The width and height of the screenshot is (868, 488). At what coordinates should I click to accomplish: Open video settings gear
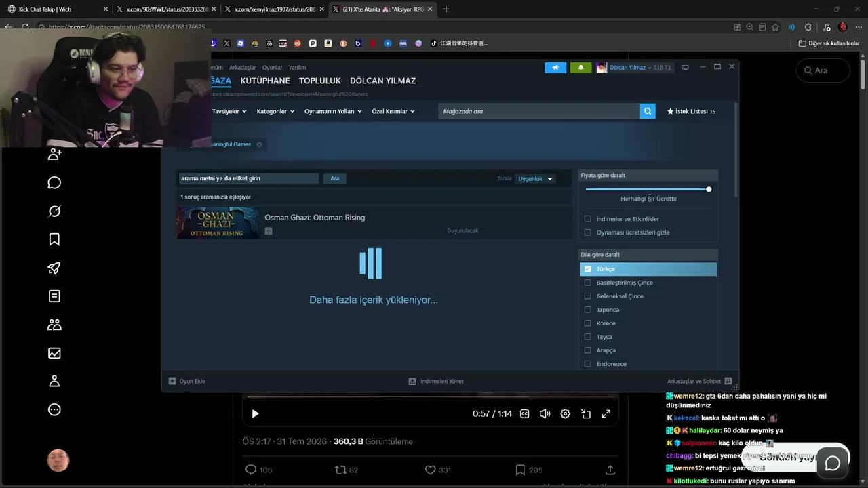point(565,414)
